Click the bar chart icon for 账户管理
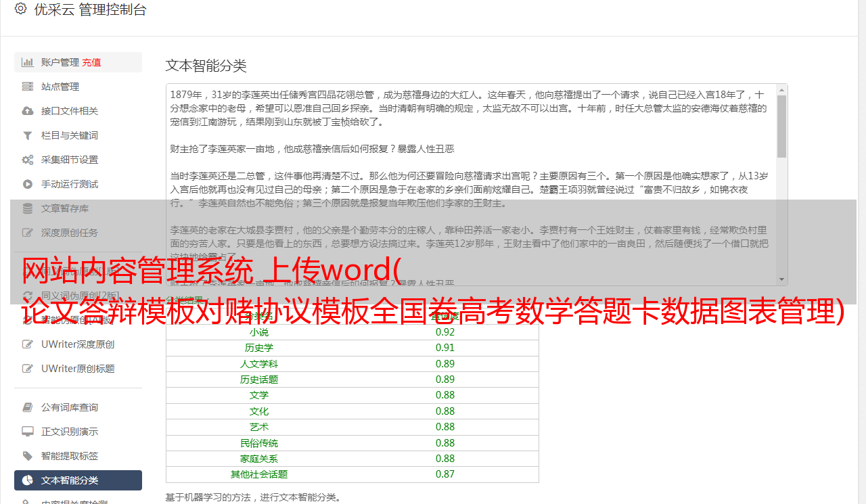 pos(28,62)
